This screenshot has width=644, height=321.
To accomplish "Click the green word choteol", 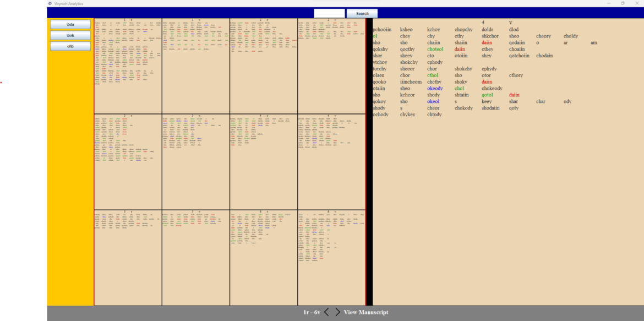I will tap(435, 50).
